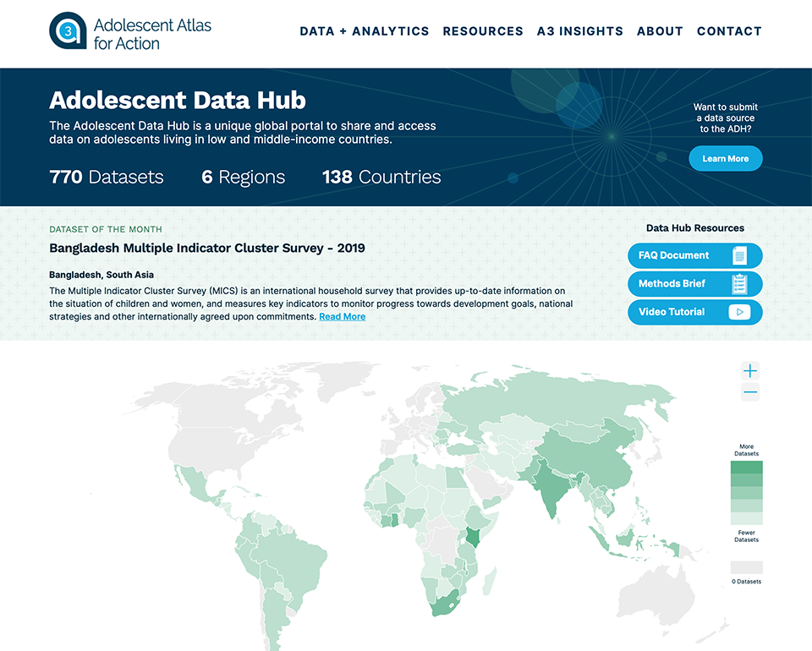This screenshot has height=651, width=812.
Task: Click the '138 Countries' statistic
Action: (381, 177)
